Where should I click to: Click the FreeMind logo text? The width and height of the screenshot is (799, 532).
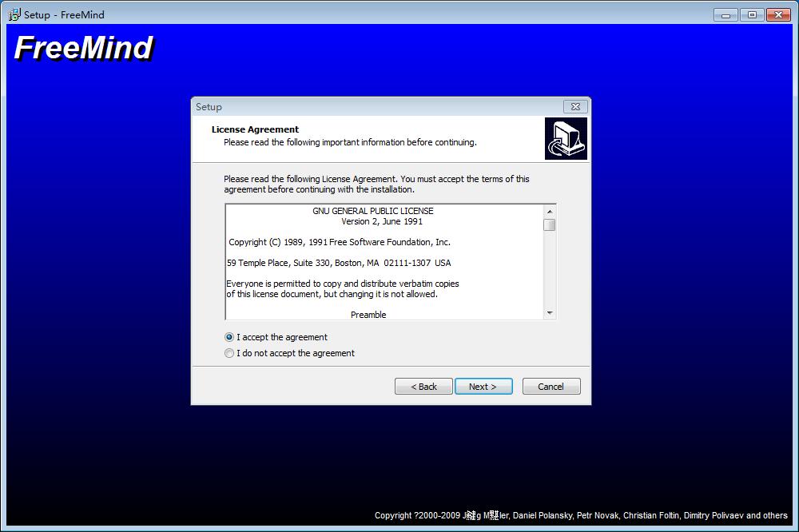pyautogui.click(x=84, y=49)
